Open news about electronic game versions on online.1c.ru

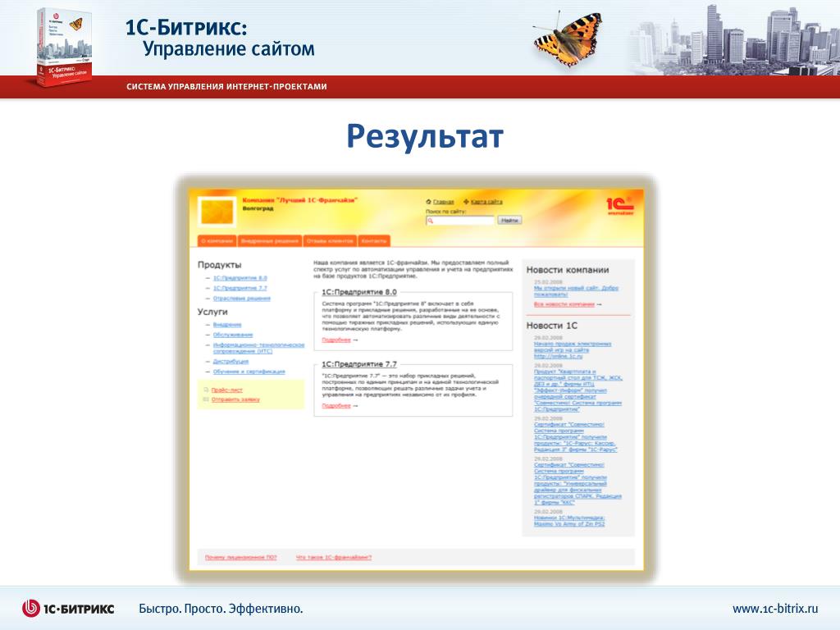point(572,349)
